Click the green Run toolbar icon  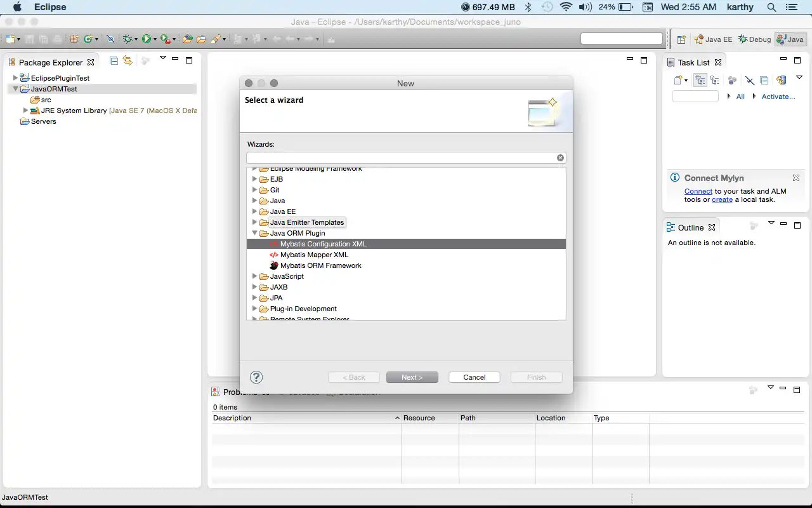(x=147, y=39)
